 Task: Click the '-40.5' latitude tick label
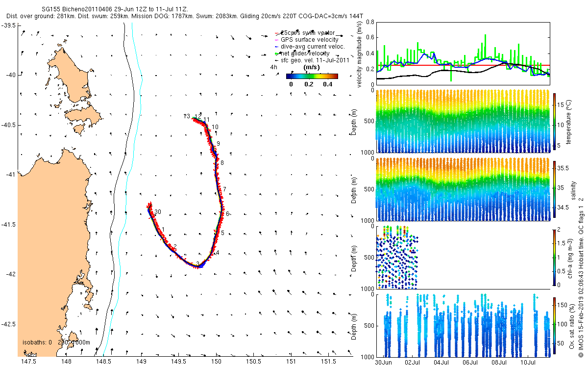coord(9,125)
